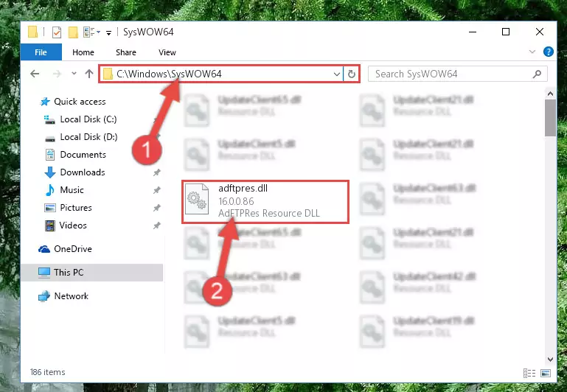This screenshot has width=567, height=392.
Task: Open the File ribbon tab
Action: pyautogui.click(x=41, y=52)
